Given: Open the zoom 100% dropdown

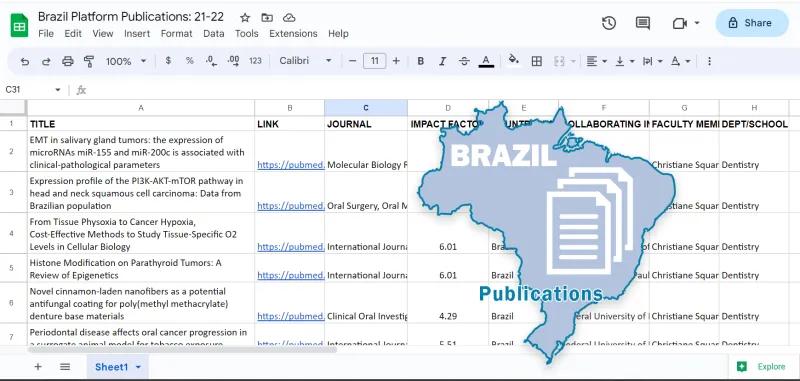Looking at the screenshot, I should 126,61.
